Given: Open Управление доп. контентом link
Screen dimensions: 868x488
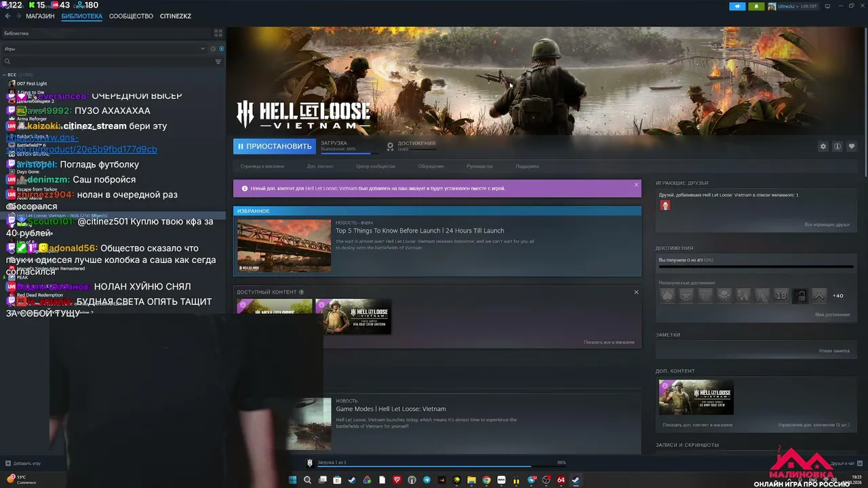Looking at the screenshot, I should point(813,425).
